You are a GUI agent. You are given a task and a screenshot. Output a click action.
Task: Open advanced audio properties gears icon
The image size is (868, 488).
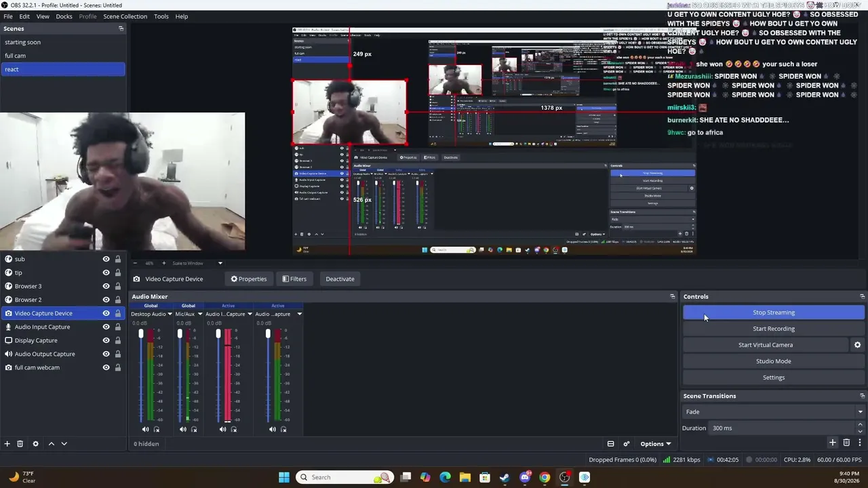(626, 444)
